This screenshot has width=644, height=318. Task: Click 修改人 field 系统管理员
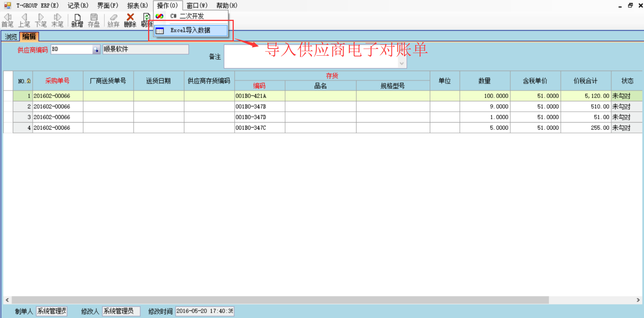[x=121, y=311]
